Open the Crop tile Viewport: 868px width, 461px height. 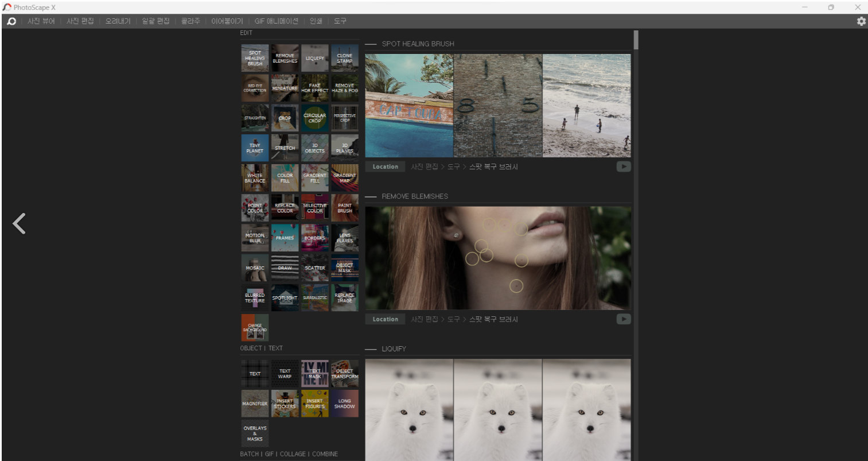[285, 118]
